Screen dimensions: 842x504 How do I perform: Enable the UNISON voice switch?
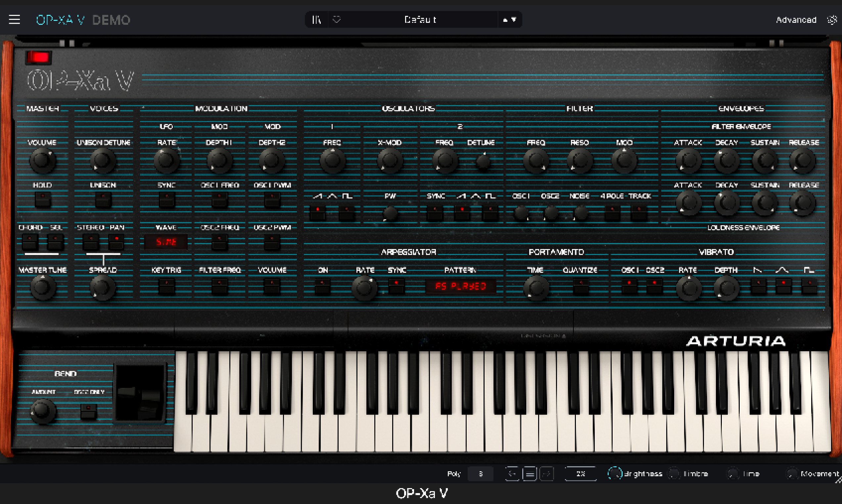tap(103, 200)
